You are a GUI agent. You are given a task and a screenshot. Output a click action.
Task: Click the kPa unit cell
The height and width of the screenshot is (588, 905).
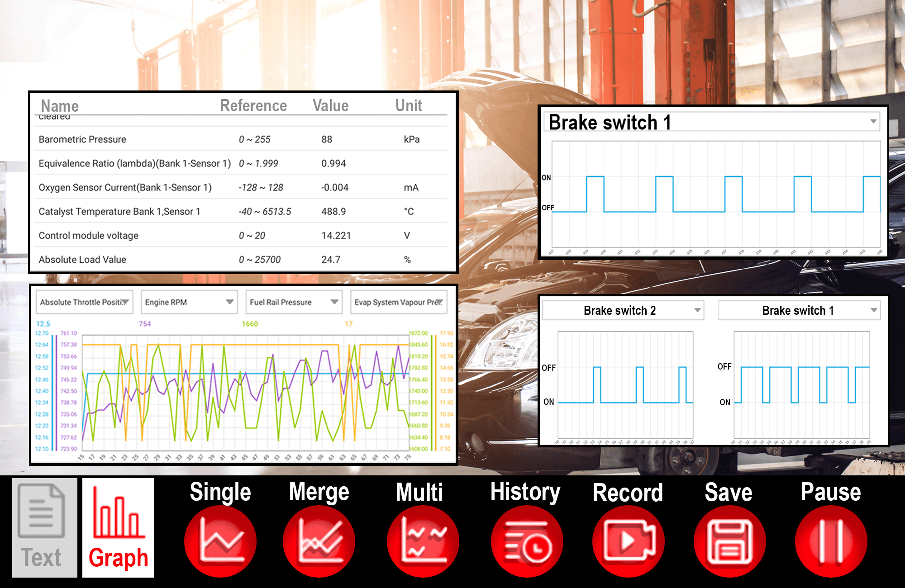coord(412,139)
